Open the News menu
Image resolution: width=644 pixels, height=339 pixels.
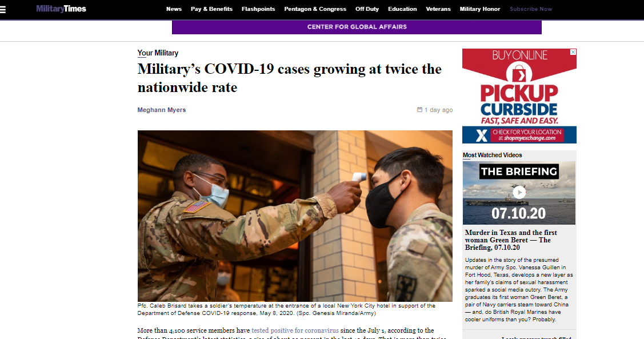tap(174, 9)
